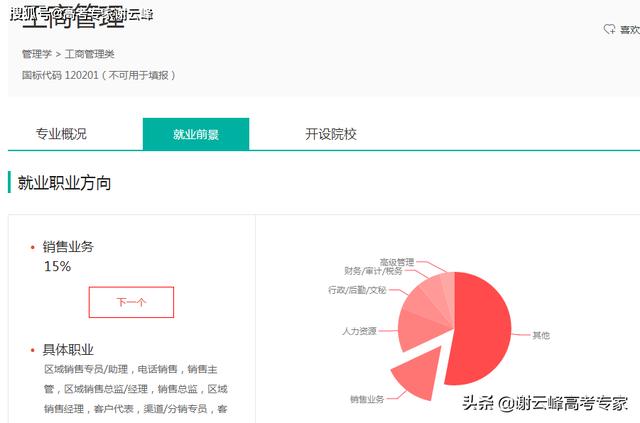
Task: Select the 就业前景 tab
Action: [x=196, y=134]
